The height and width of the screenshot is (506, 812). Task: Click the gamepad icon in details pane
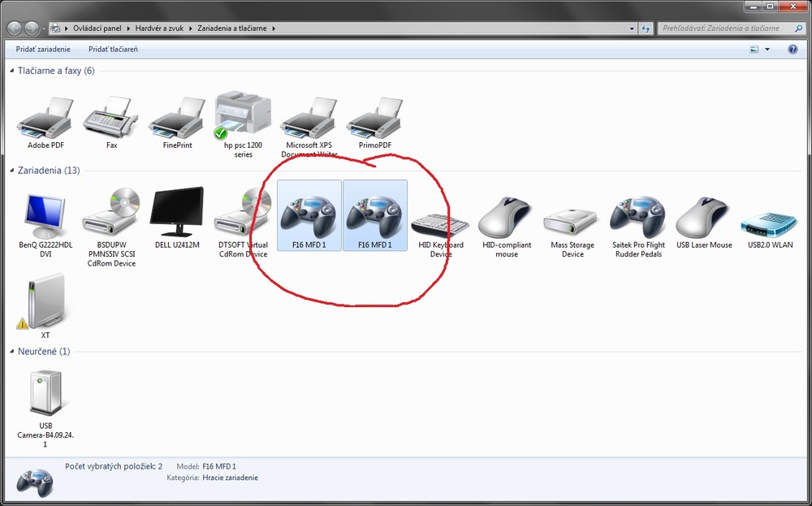35,482
